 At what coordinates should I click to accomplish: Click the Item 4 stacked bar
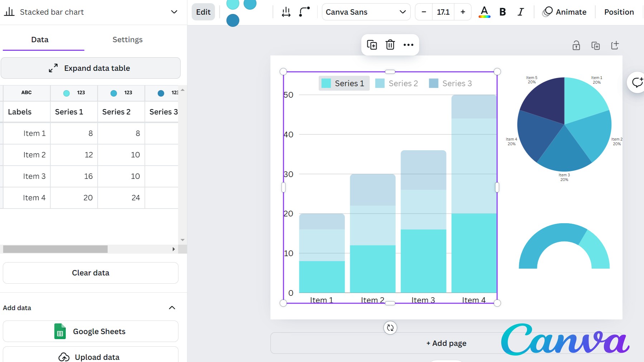(474, 194)
